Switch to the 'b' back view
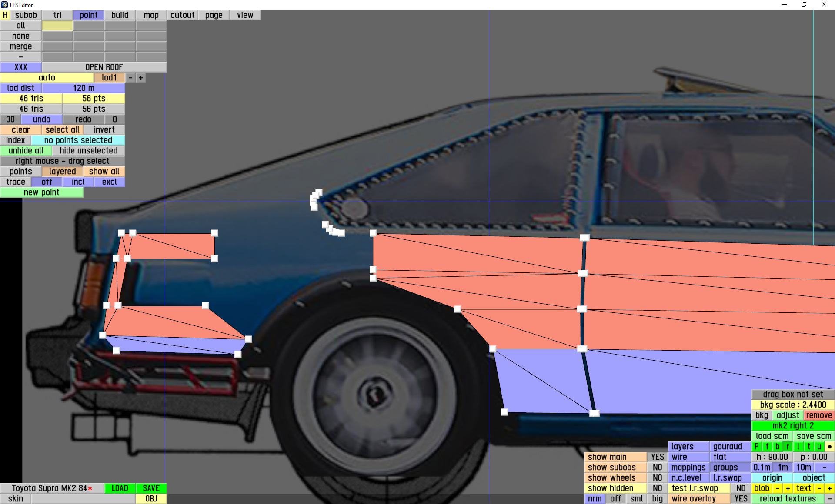 coord(777,446)
